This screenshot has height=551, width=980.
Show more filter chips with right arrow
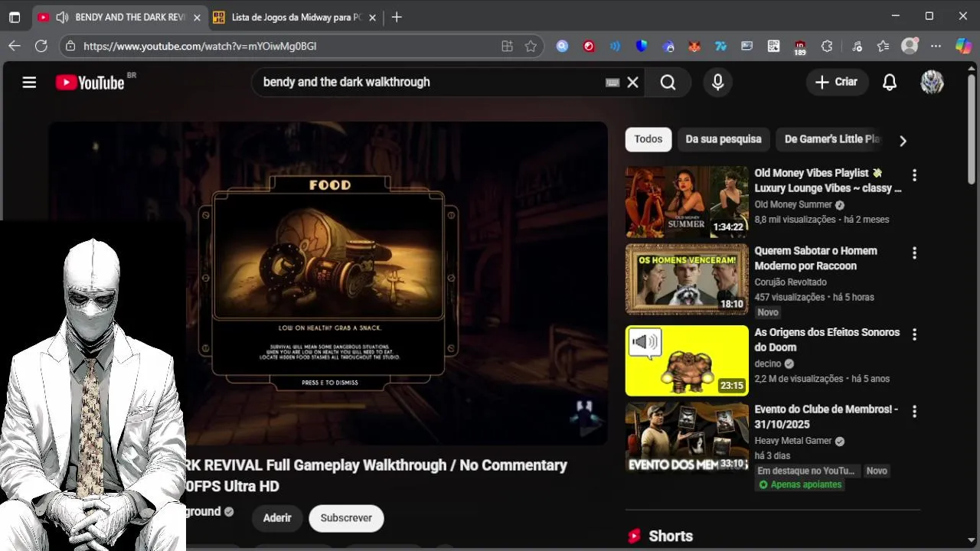[x=903, y=141]
